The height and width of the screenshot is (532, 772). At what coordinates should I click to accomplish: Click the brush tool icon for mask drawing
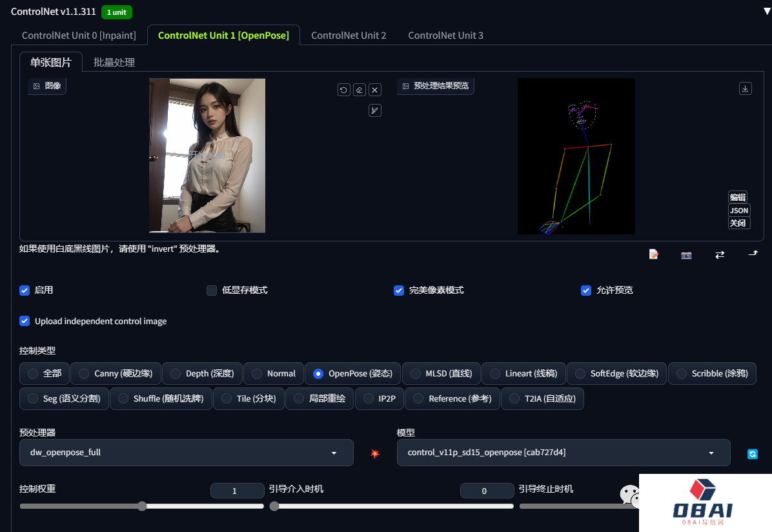(x=375, y=110)
